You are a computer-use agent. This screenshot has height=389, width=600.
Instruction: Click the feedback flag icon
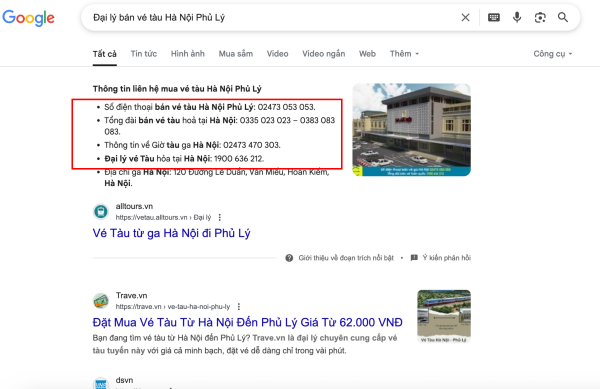point(414,258)
